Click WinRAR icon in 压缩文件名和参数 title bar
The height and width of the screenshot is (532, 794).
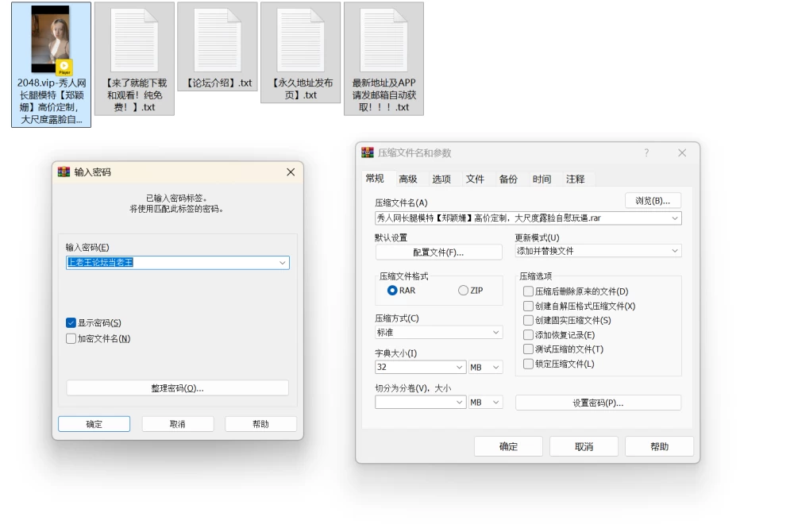pyautogui.click(x=367, y=152)
